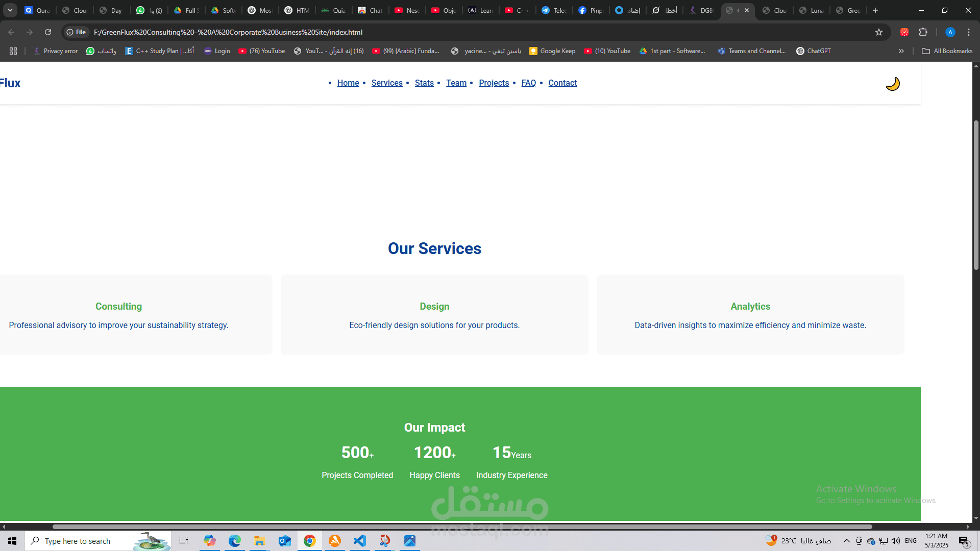Click the Chrome extensions puzzle icon

point(924,32)
